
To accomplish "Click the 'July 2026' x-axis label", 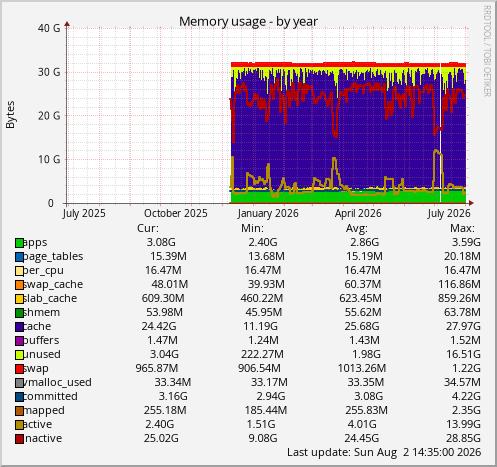I will pos(449,213).
